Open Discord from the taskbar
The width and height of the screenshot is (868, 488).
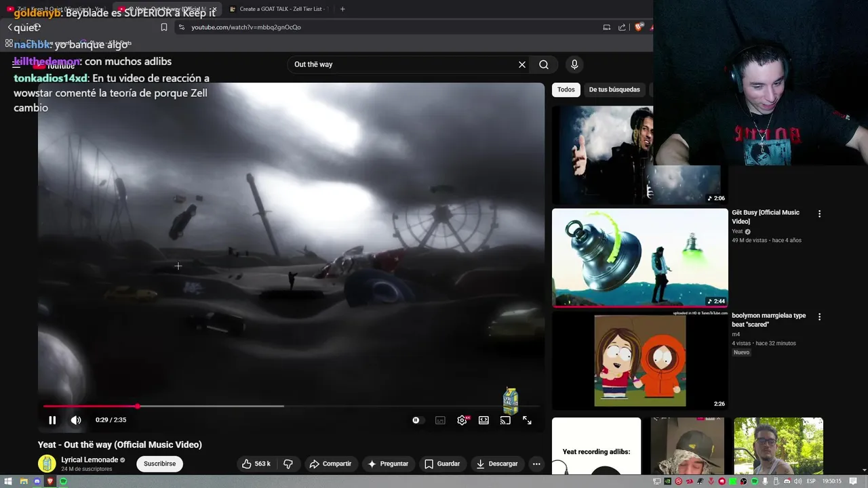coord(37,481)
